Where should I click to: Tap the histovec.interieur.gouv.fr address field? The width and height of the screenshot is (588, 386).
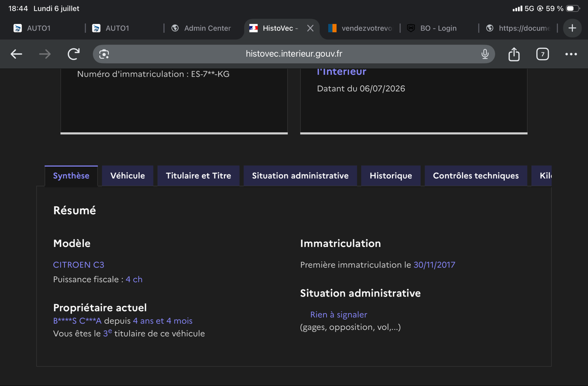tap(294, 54)
